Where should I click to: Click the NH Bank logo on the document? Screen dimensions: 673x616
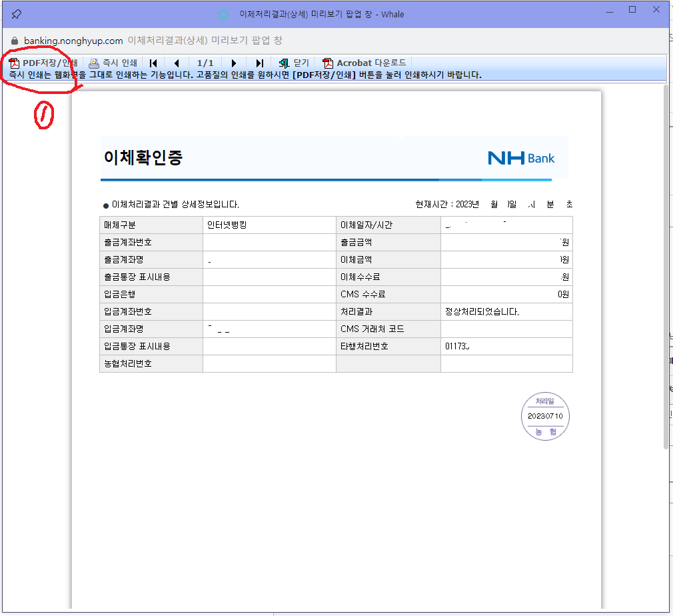click(x=520, y=158)
